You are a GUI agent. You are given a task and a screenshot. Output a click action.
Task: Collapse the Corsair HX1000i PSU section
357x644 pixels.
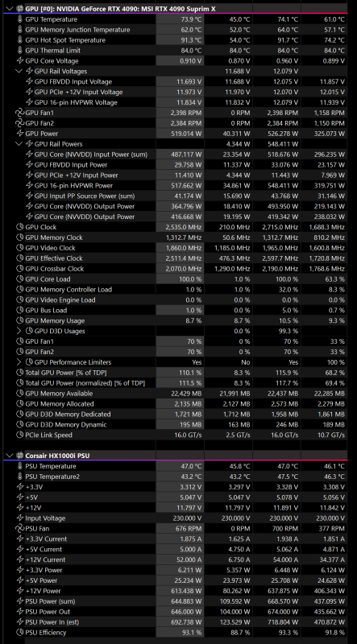click(x=10, y=456)
